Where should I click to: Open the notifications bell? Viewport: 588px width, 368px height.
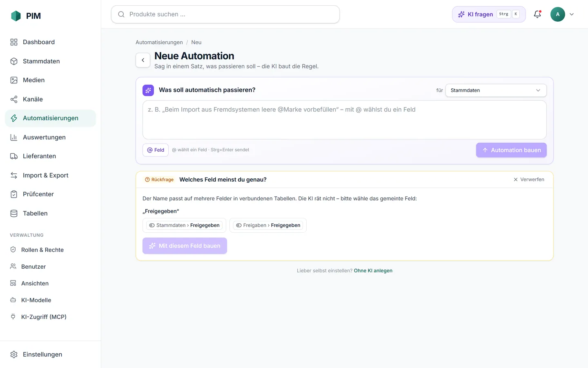pyautogui.click(x=537, y=14)
